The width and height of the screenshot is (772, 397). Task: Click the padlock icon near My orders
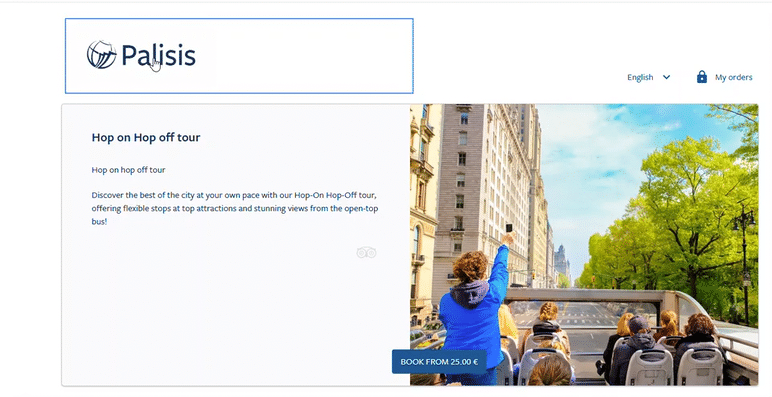[x=702, y=77]
